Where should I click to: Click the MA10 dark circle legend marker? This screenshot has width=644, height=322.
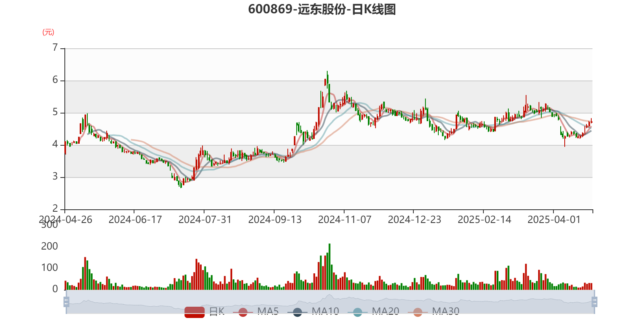297,312
